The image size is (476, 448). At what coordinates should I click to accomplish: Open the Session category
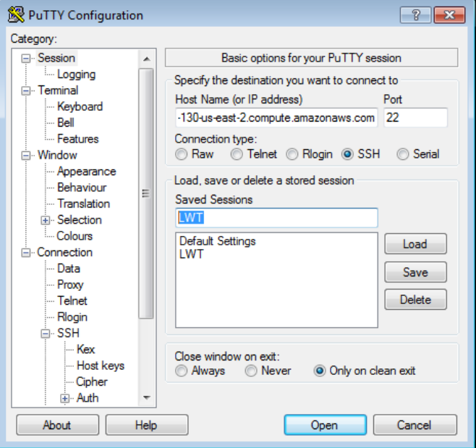point(56,58)
